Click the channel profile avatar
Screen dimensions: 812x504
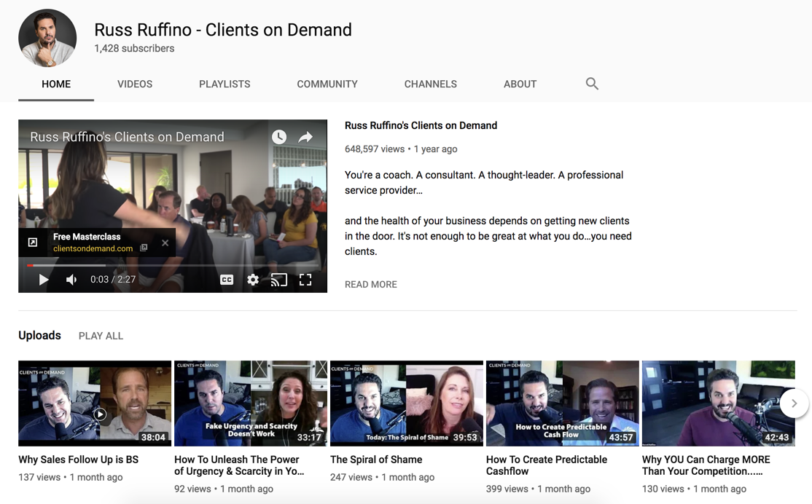tap(47, 38)
